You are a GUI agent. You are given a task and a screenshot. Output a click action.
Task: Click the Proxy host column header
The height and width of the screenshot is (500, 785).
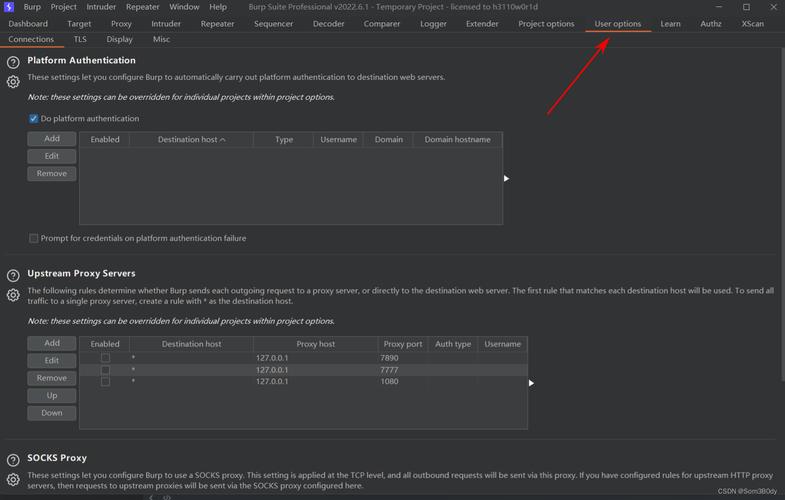[x=315, y=344]
